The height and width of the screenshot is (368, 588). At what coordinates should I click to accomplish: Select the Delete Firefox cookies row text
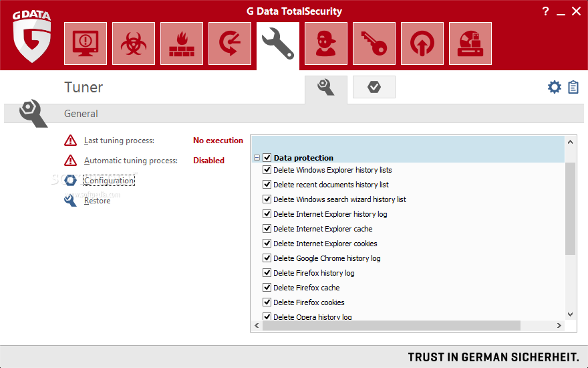point(309,302)
